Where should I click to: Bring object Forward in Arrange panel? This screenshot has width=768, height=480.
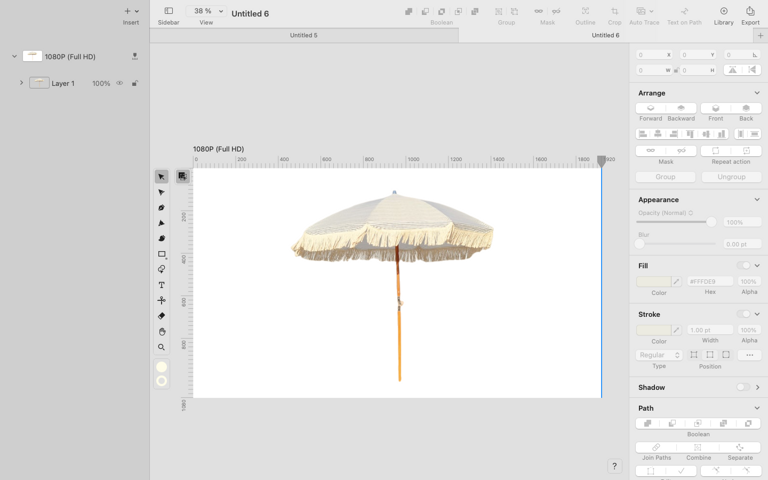click(650, 108)
